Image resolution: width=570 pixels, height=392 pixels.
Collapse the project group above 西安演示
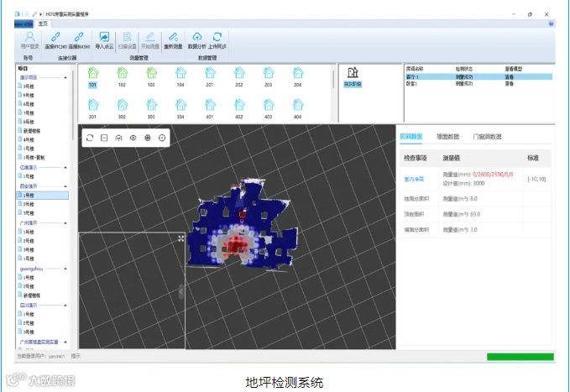(65, 168)
